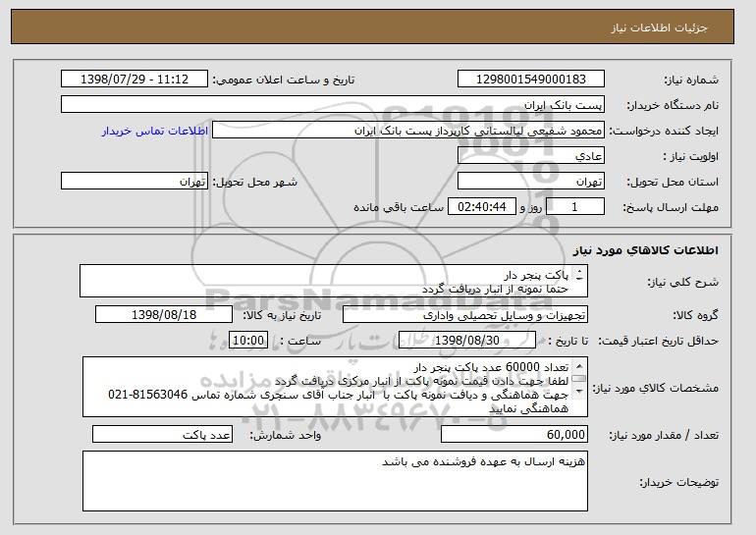Screen dimensions: 756x535
Task: Click the priority field عادی
Action: tap(531, 156)
